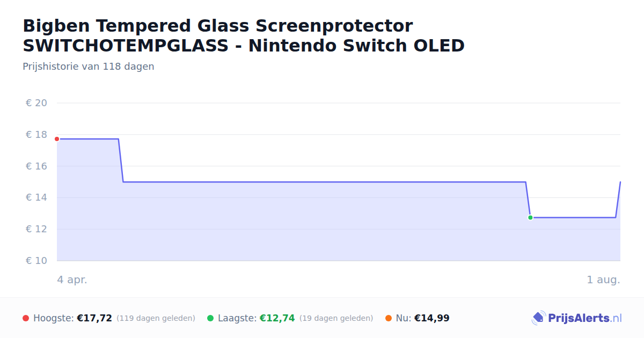Click the price line's final rise at chart end
644x338 pixels.
click(618, 200)
